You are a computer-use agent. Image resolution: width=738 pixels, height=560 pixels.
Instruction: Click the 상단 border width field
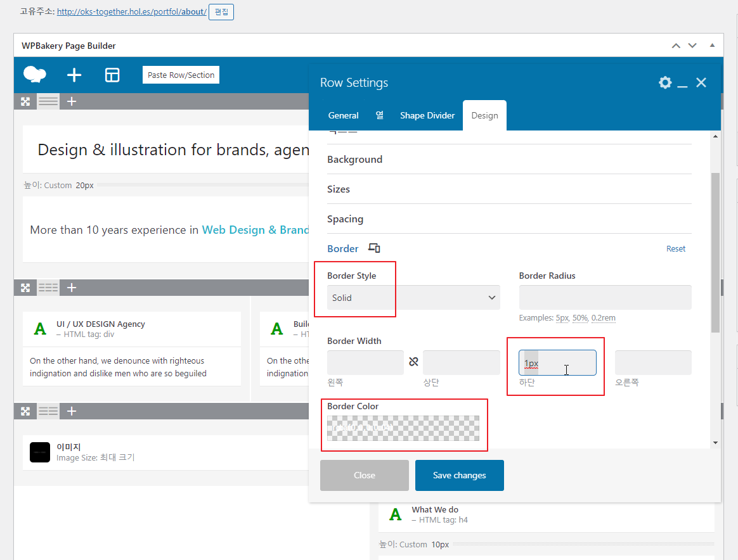click(x=462, y=362)
